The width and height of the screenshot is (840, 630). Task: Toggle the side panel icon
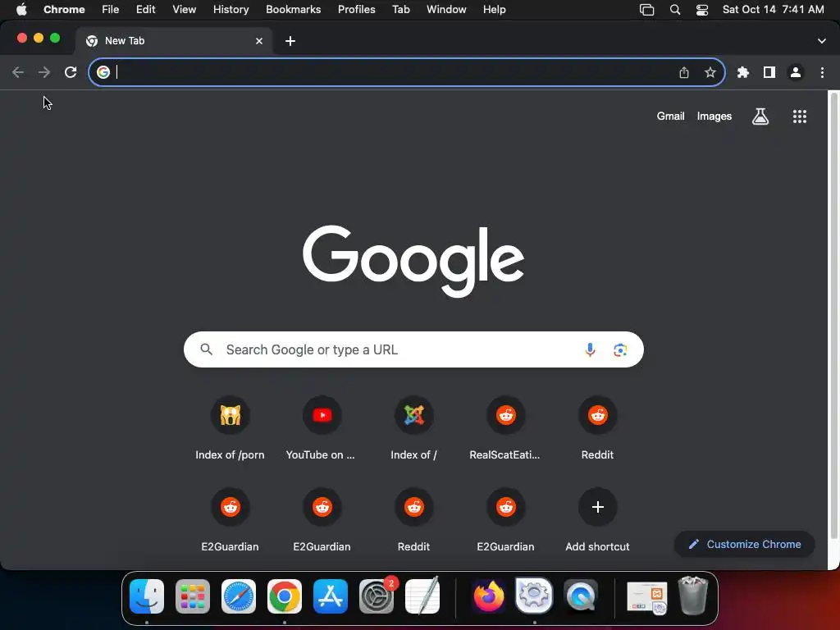tap(769, 72)
